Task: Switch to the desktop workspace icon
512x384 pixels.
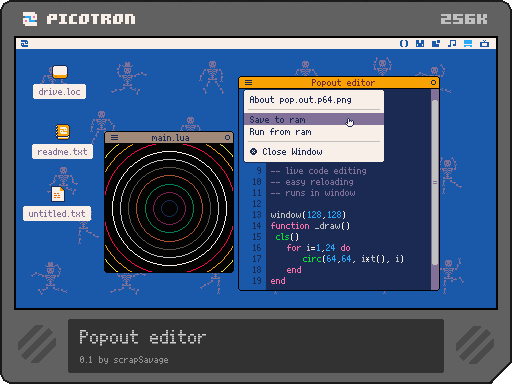Action: click(x=468, y=44)
